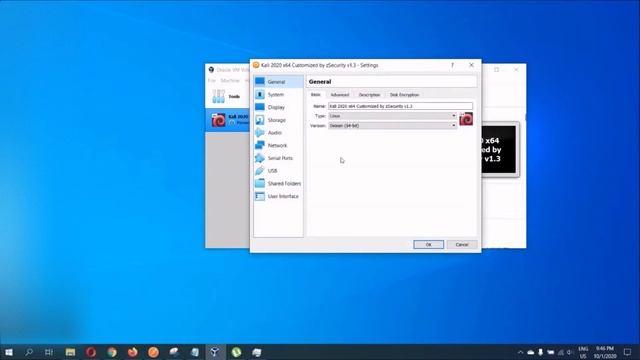The image size is (640, 360).
Task: Open the File menu in VirtualBox Manager
Action: click(x=212, y=80)
